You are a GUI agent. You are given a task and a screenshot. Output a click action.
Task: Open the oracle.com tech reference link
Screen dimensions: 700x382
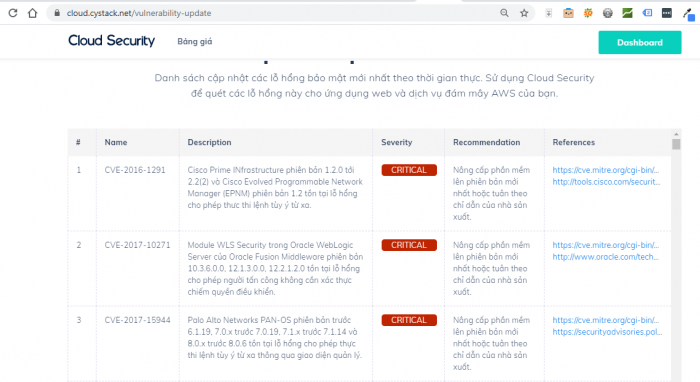click(x=605, y=257)
